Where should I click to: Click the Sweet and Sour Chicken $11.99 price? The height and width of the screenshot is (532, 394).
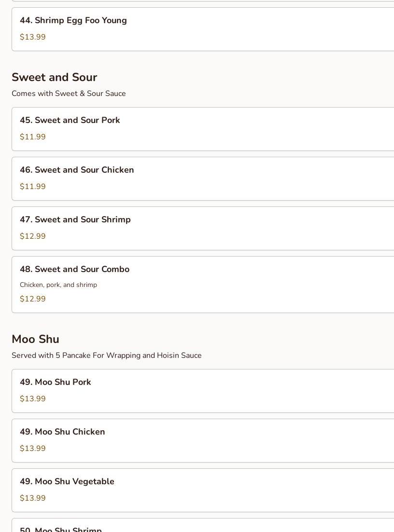pyautogui.click(x=32, y=187)
